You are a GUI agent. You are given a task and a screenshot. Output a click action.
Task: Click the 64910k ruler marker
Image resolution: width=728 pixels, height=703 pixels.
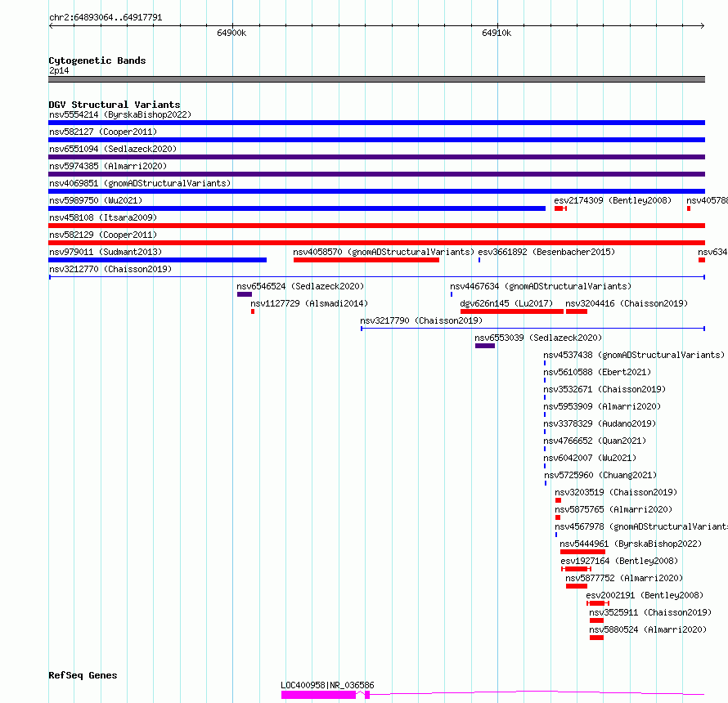pyautogui.click(x=497, y=33)
